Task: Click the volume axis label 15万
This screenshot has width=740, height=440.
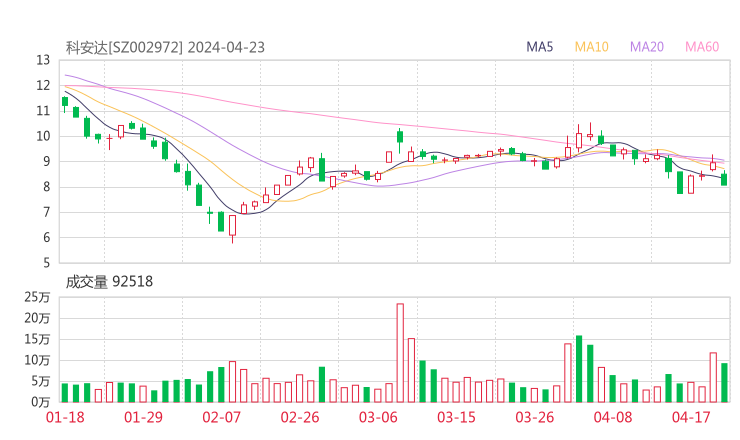Action: point(37,339)
